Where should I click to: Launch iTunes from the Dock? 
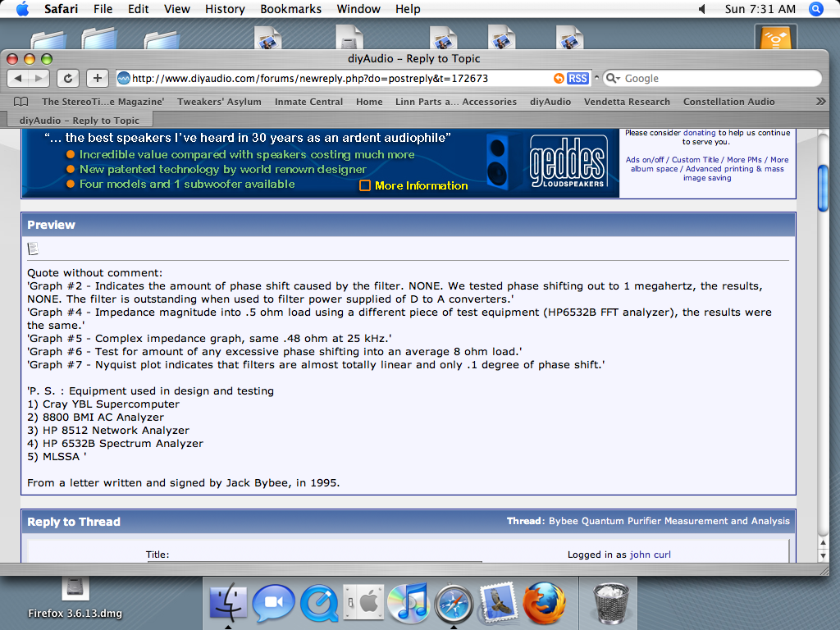(409, 602)
